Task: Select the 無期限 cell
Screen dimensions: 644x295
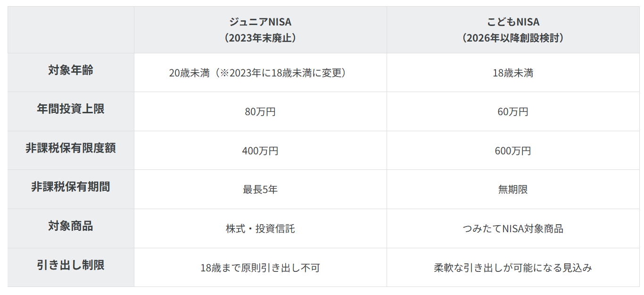Action: click(x=513, y=190)
